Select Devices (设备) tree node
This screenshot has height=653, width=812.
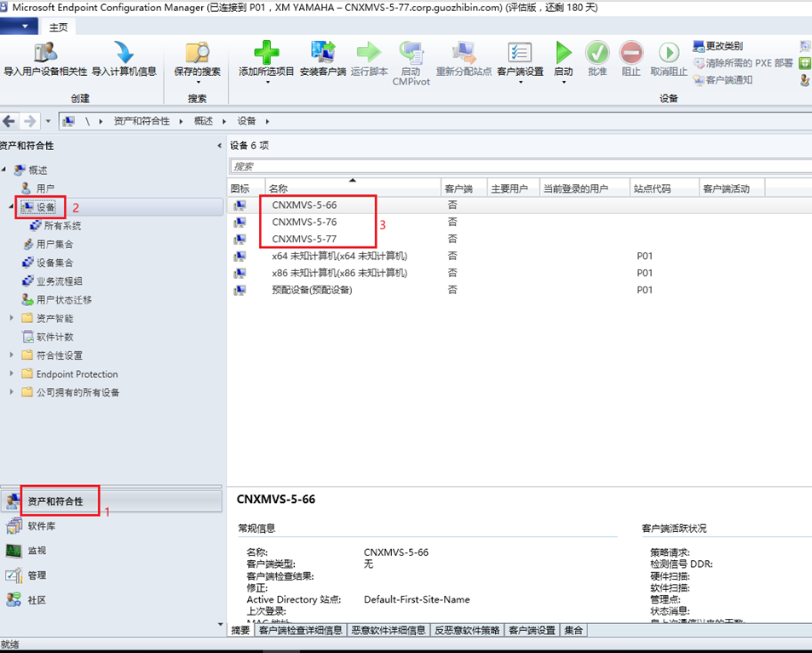(45, 207)
